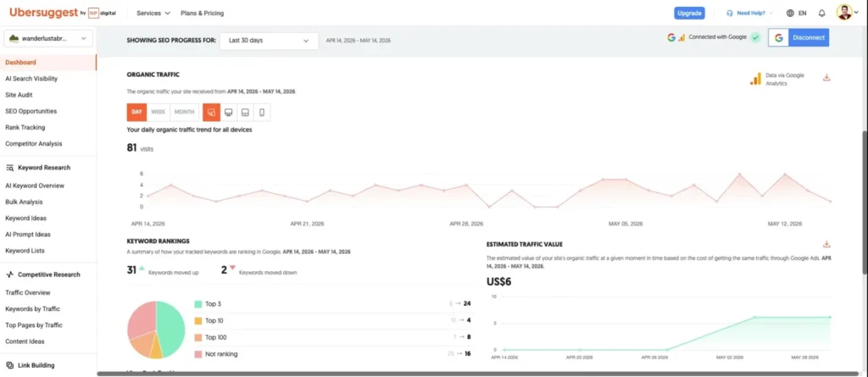Open the user profile avatar
The width and height of the screenshot is (868, 377).
point(844,12)
